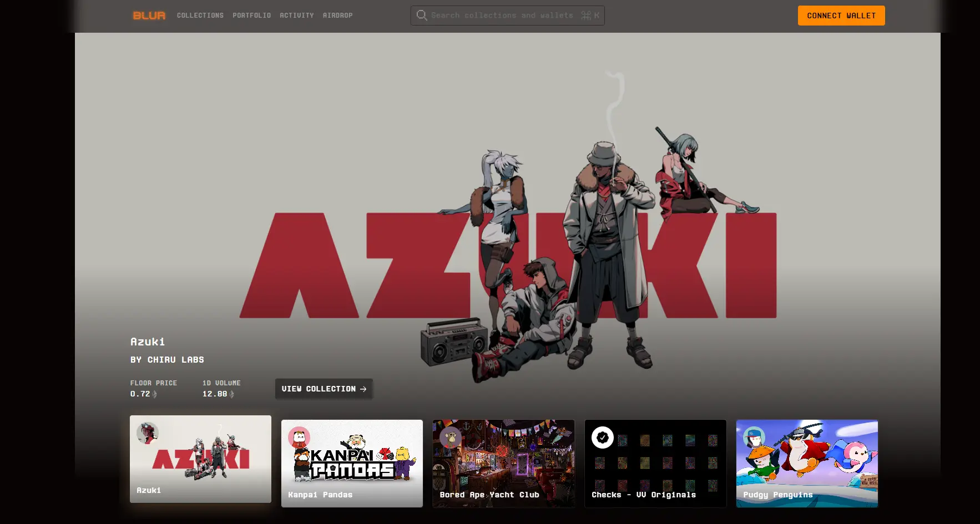
Task: Click the By Chiru Labs creator text
Action: [x=167, y=360]
